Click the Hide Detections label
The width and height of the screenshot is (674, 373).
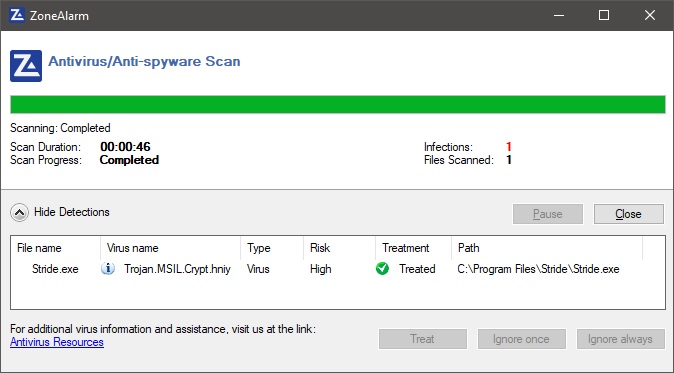pos(72,212)
